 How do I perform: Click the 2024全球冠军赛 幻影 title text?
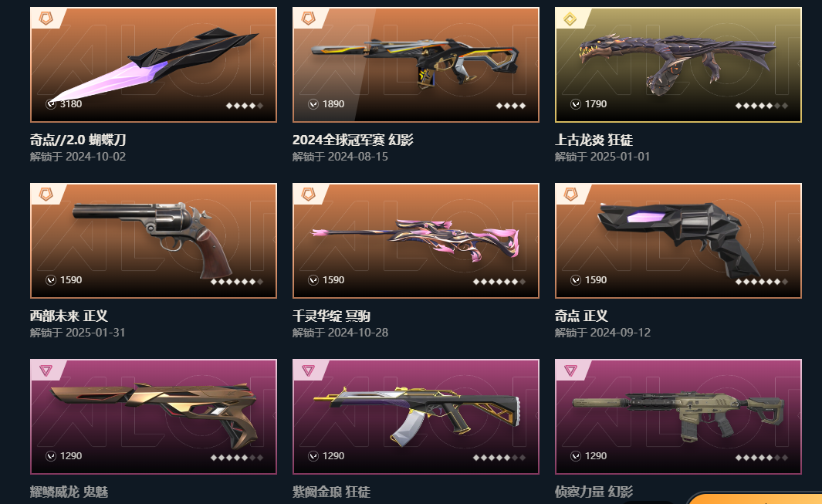coord(353,140)
